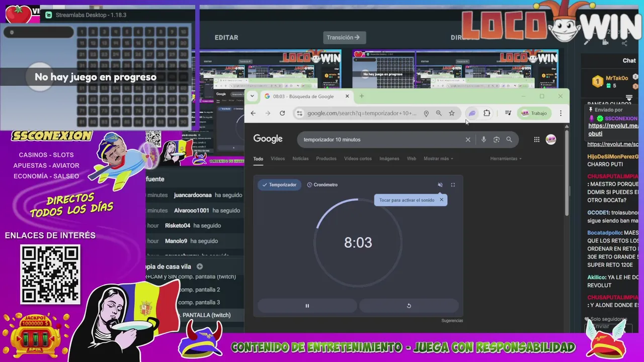Bookmark this page with star icon
The image size is (644, 362).
pos(452,113)
